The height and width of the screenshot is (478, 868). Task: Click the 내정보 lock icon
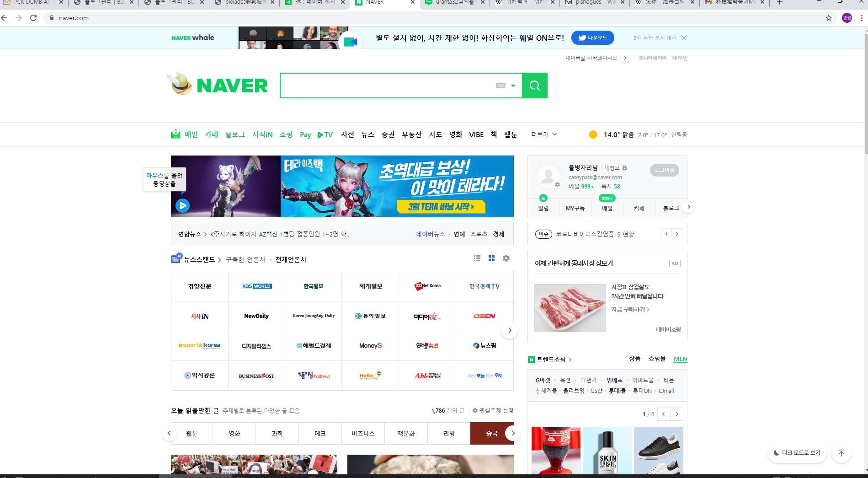coord(624,168)
